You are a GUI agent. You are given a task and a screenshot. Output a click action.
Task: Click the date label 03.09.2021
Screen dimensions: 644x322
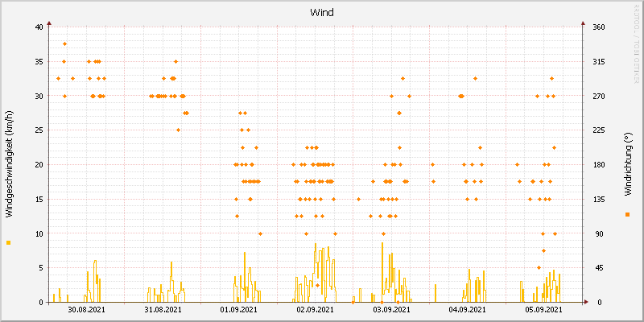[391, 309]
